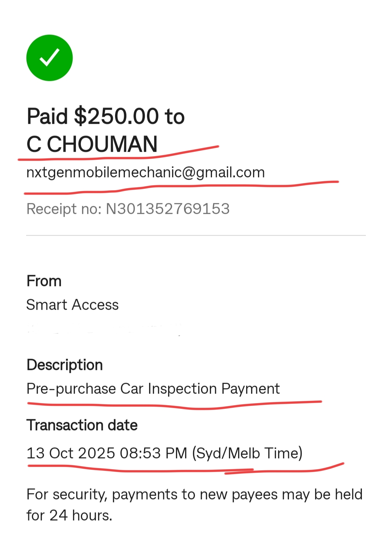Click the Description heading
Screen dimensions: 392x557
pos(65,365)
